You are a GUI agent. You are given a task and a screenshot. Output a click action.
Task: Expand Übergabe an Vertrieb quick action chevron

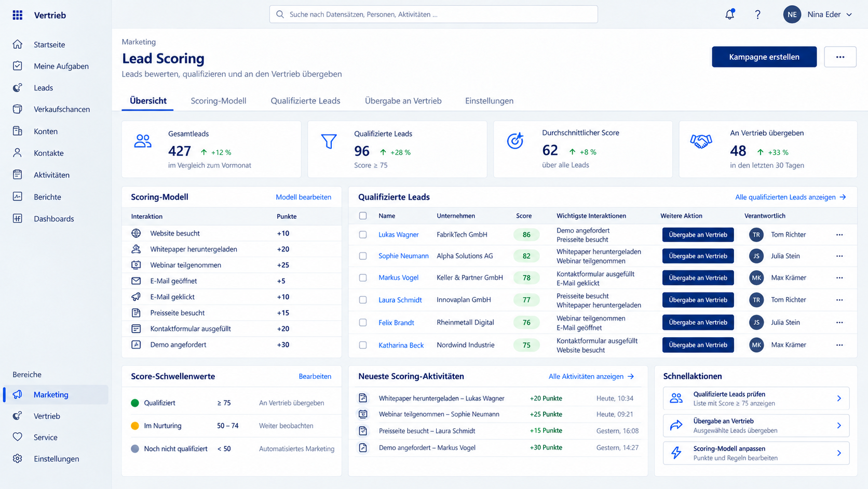[x=839, y=426]
